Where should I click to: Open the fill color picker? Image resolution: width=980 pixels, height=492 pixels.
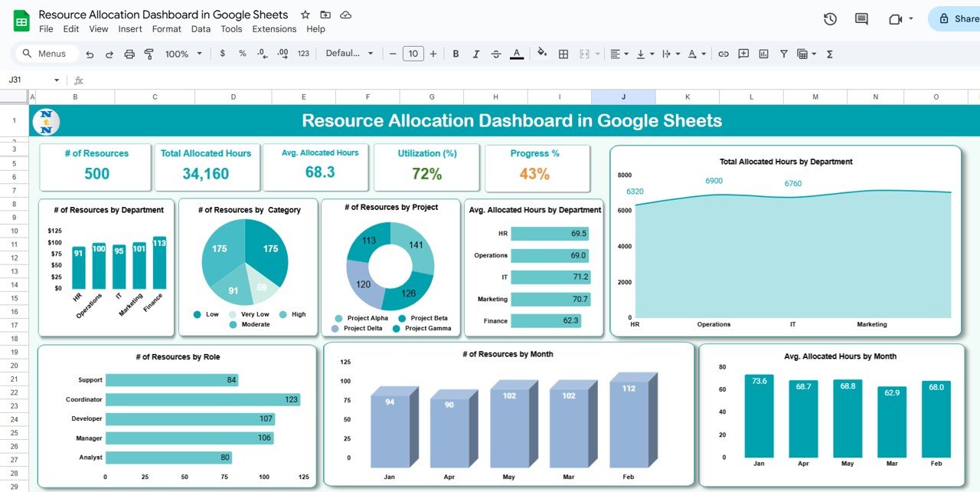[x=542, y=54]
